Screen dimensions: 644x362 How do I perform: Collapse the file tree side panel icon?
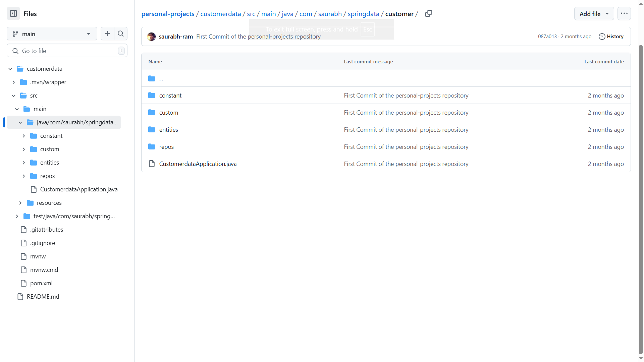pyautogui.click(x=13, y=14)
